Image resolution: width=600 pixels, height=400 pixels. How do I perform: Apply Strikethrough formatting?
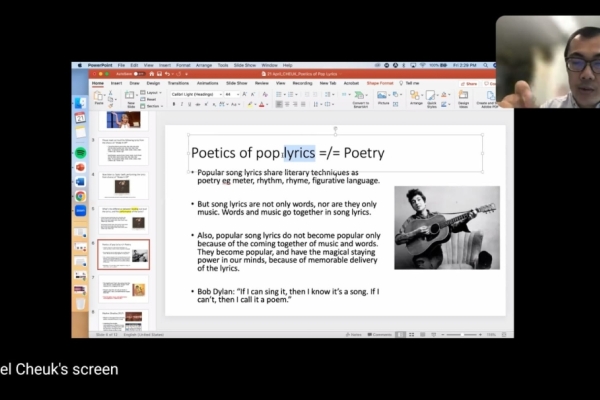(198, 104)
